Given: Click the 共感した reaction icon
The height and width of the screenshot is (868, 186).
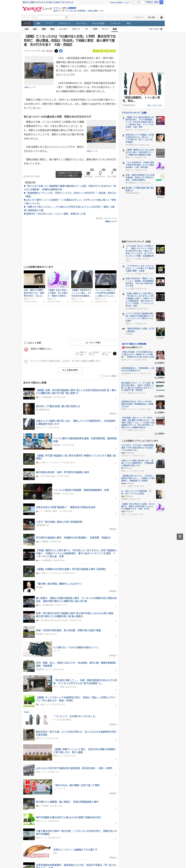Looking at the screenshot, I should (x=77, y=353).
